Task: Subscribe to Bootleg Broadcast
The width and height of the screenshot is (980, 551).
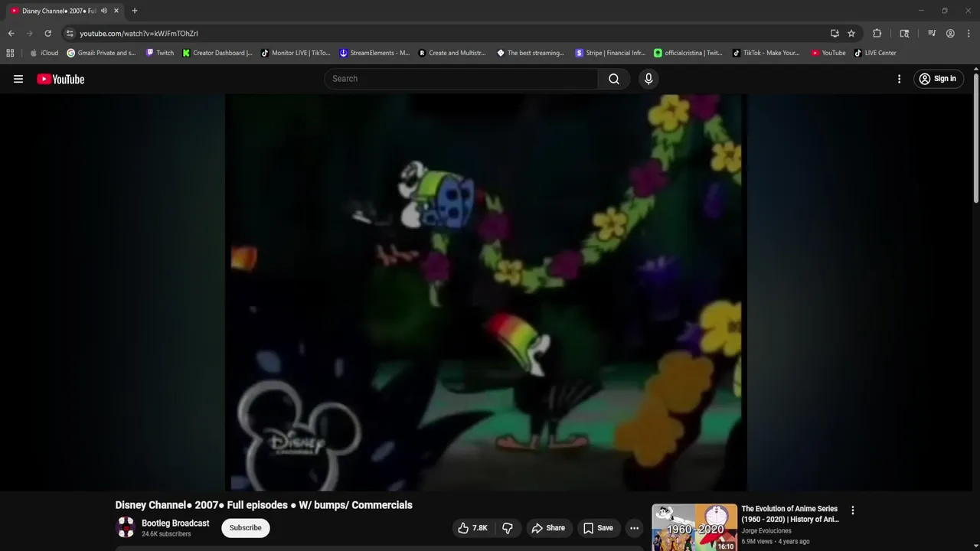Action: (x=245, y=528)
